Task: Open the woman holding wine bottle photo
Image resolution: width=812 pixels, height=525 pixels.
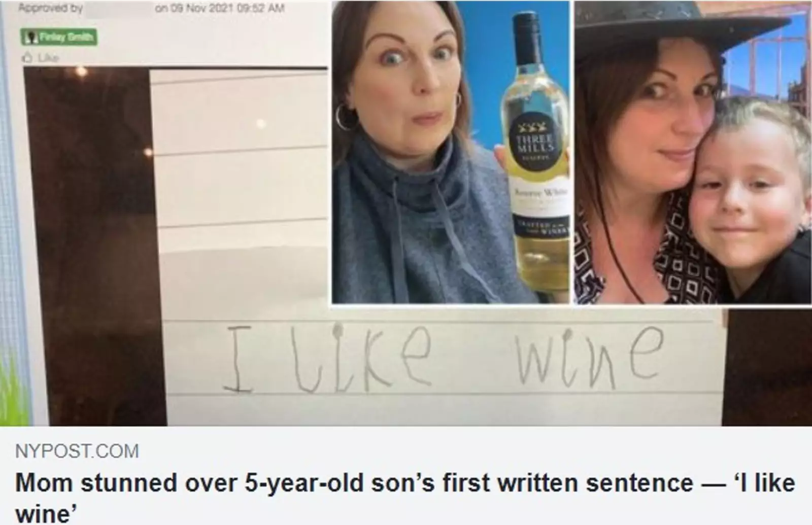Action: [452, 152]
